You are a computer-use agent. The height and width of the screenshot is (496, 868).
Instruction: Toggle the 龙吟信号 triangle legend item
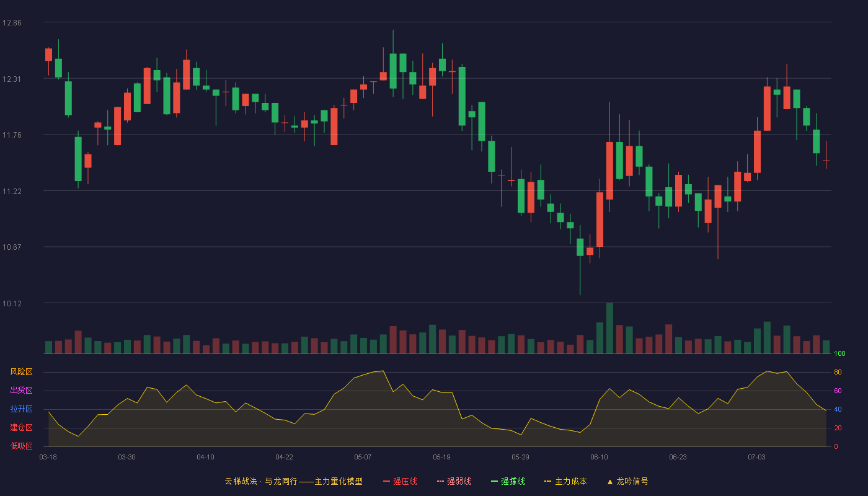(627, 481)
